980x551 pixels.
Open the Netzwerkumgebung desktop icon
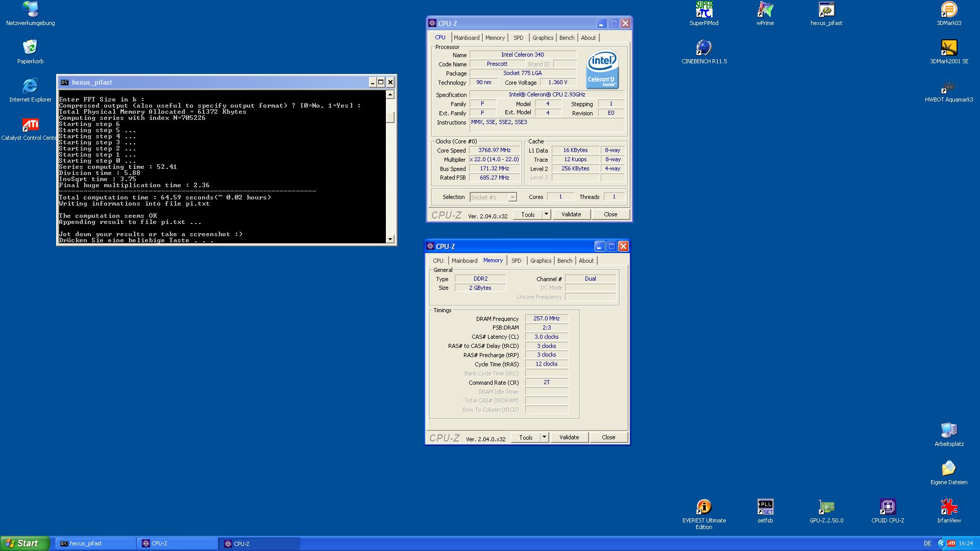point(30,14)
